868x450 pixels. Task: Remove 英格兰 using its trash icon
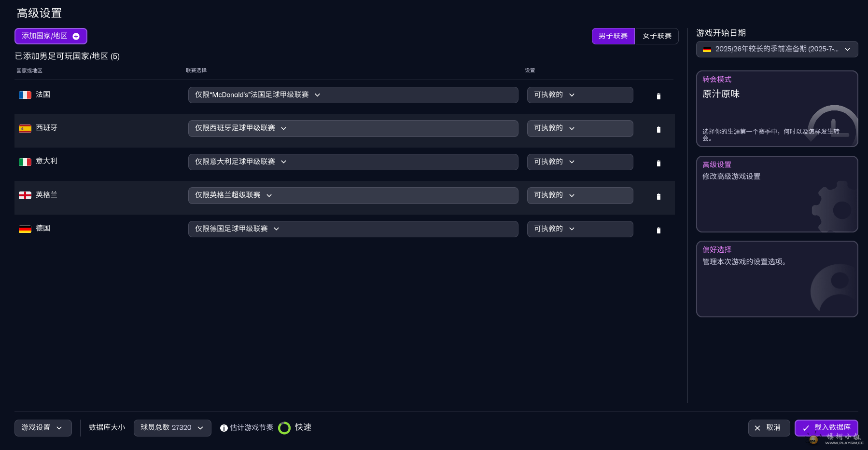658,197
